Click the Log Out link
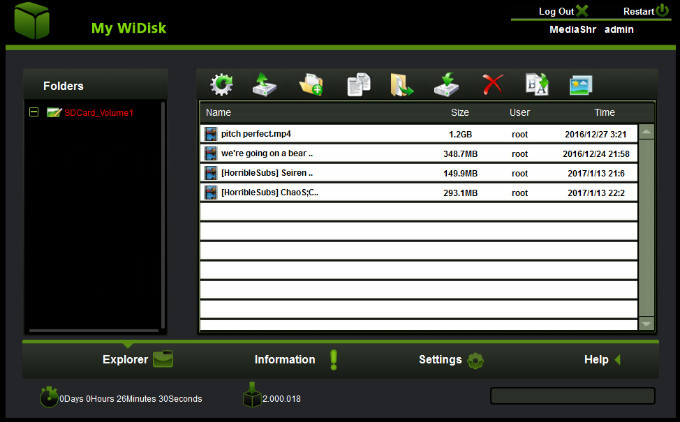 [556, 12]
